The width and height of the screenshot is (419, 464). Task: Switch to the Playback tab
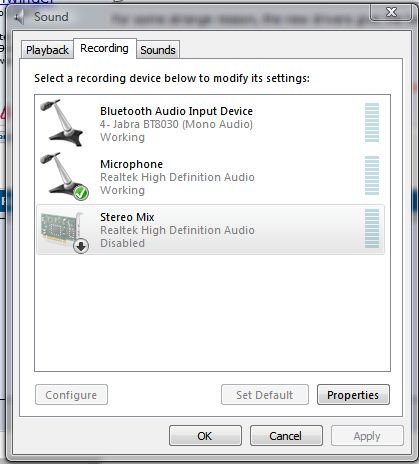coord(47,50)
